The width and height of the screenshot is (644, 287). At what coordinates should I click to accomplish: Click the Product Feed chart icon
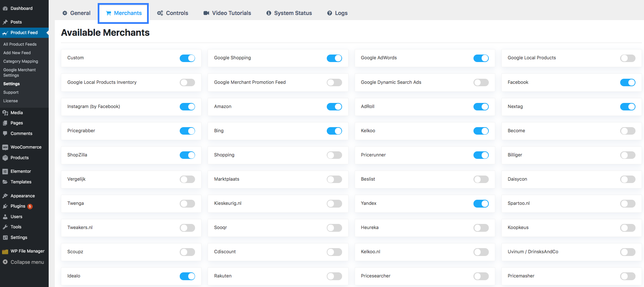click(x=5, y=33)
